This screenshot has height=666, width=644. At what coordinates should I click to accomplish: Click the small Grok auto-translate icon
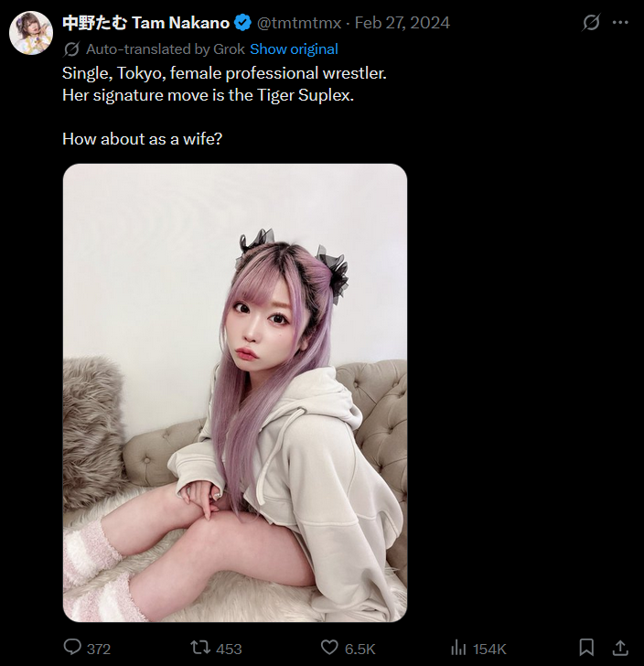point(71,49)
